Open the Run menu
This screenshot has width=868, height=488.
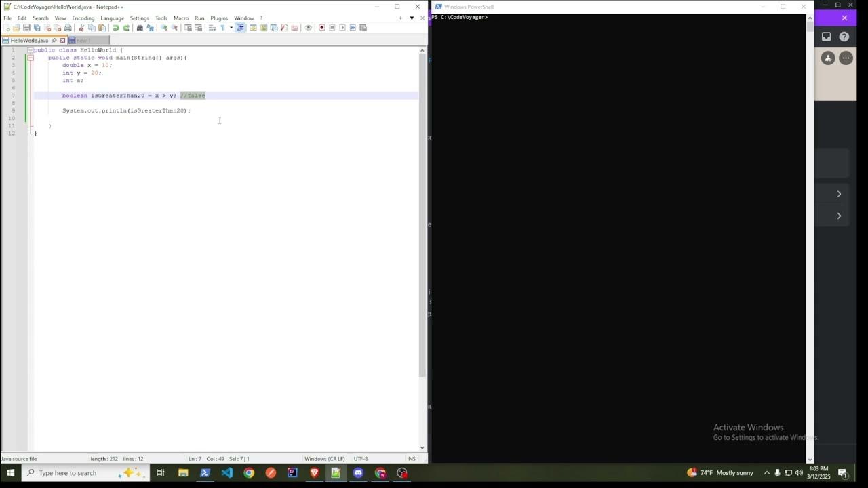199,18
